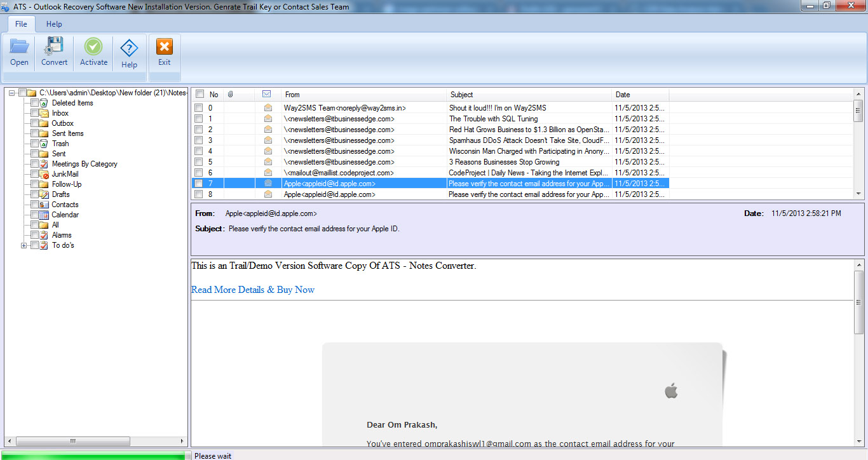Screen dimensions: 868x460
Task: Open the File tab
Action: click(x=21, y=24)
